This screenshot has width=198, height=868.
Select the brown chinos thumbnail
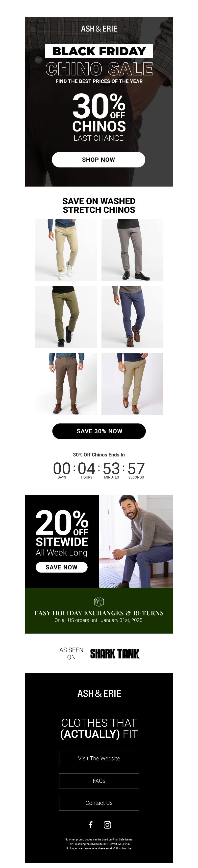tap(66, 384)
